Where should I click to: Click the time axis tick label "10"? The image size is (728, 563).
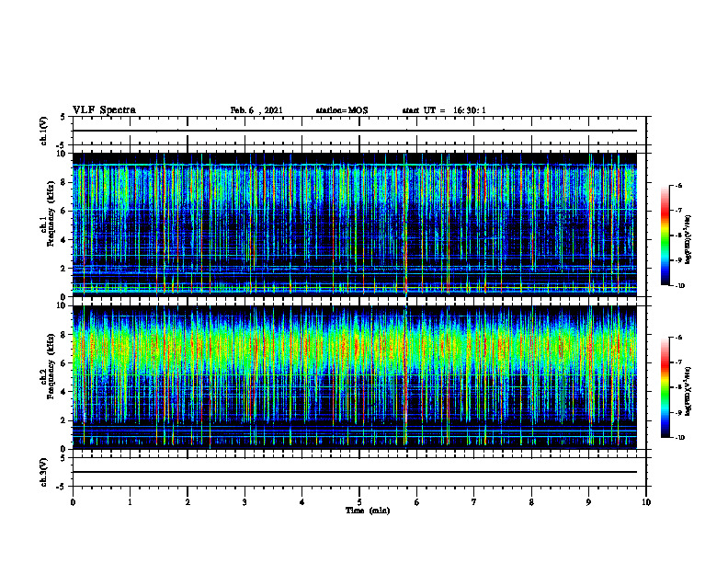click(646, 502)
